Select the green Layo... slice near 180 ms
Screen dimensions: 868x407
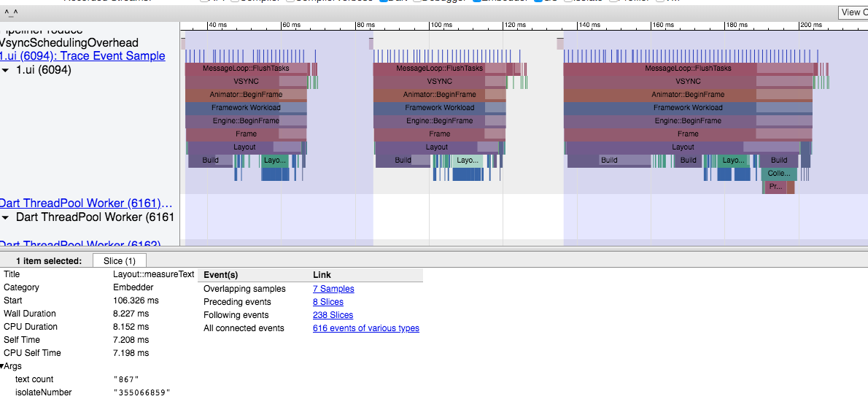(734, 160)
